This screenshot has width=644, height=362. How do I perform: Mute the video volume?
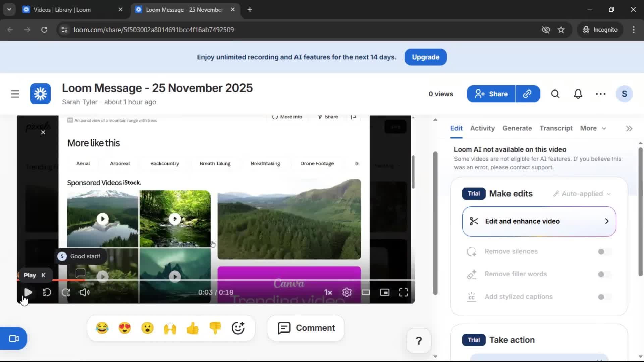tap(85, 292)
